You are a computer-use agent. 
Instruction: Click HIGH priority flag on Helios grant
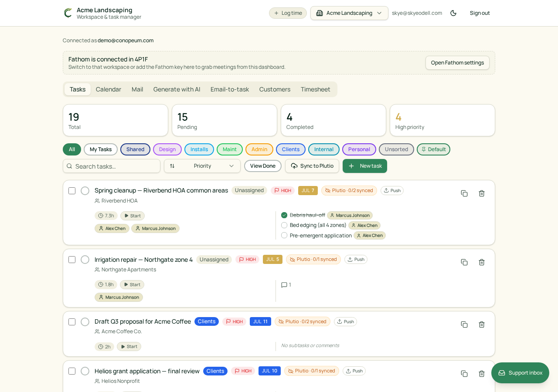(x=243, y=371)
